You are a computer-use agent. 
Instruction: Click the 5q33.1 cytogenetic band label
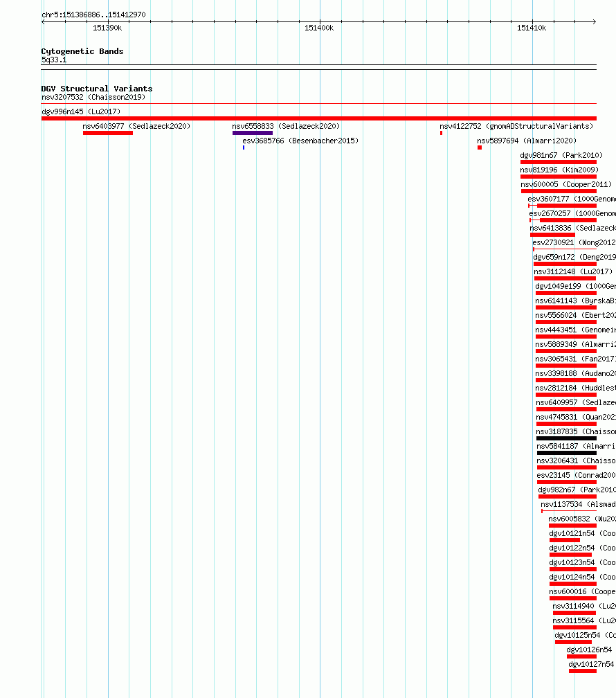pyautogui.click(x=54, y=60)
